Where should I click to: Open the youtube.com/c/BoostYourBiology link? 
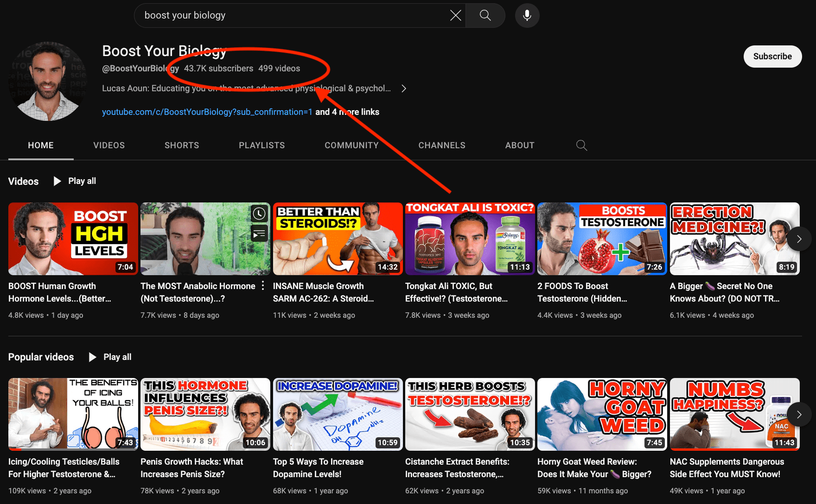click(207, 112)
